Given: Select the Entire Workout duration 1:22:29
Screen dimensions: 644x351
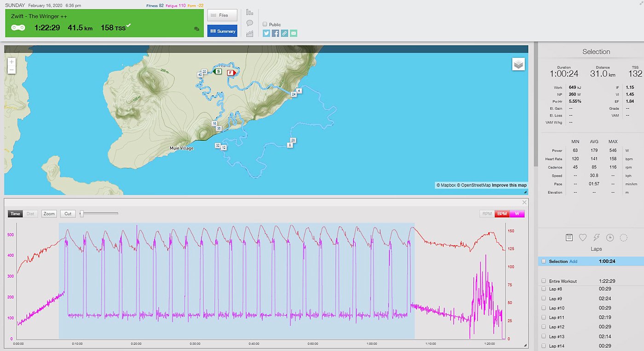Looking at the screenshot, I should click(607, 281).
